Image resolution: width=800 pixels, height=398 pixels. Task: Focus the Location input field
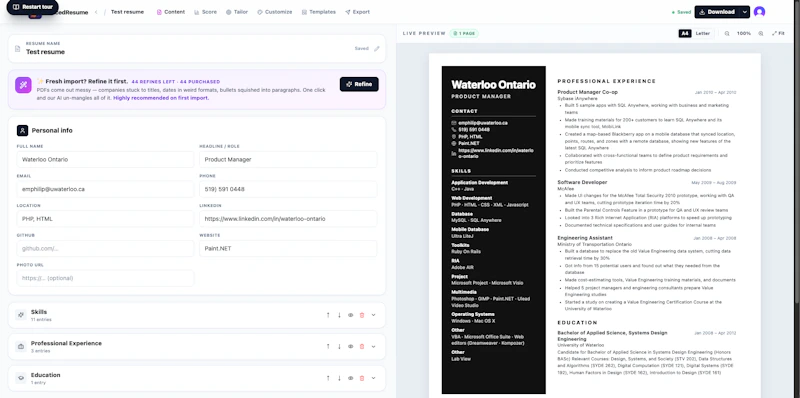click(x=105, y=219)
